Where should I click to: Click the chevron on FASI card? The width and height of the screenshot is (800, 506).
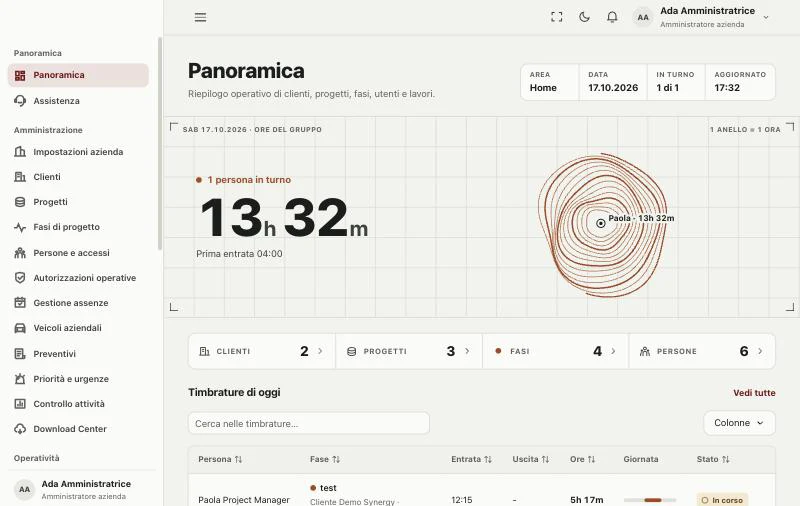pyautogui.click(x=613, y=351)
